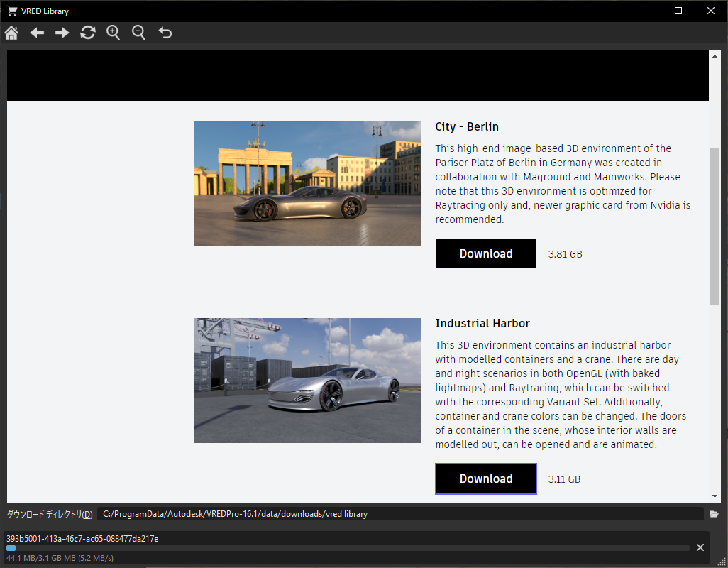
Task: Zoom in with the magnifier plus
Action: pyautogui.click(x=114, y=33)
